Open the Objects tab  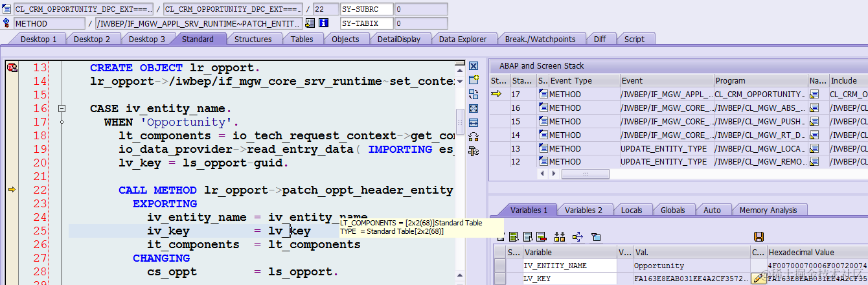click(x=345, y=39)
